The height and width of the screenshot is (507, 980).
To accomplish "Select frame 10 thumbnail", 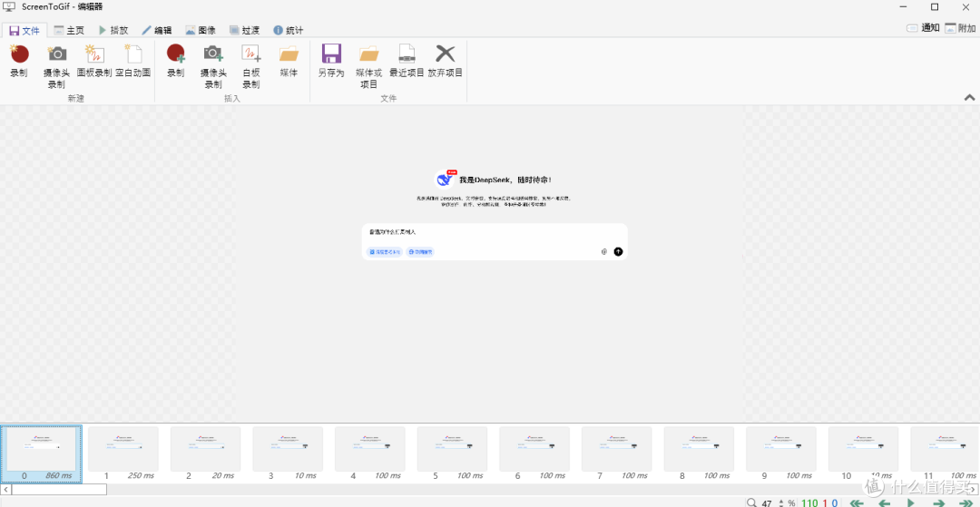I will tap(863, 453).
